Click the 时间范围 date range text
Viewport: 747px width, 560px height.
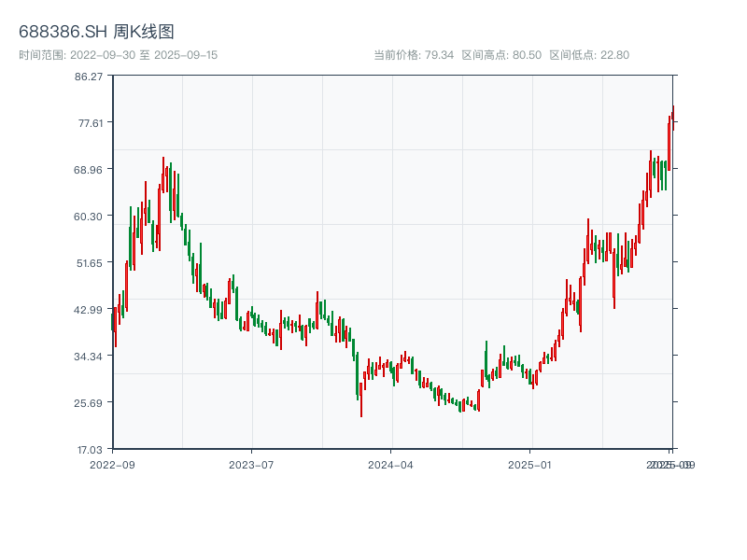click(x=119, y=55)
